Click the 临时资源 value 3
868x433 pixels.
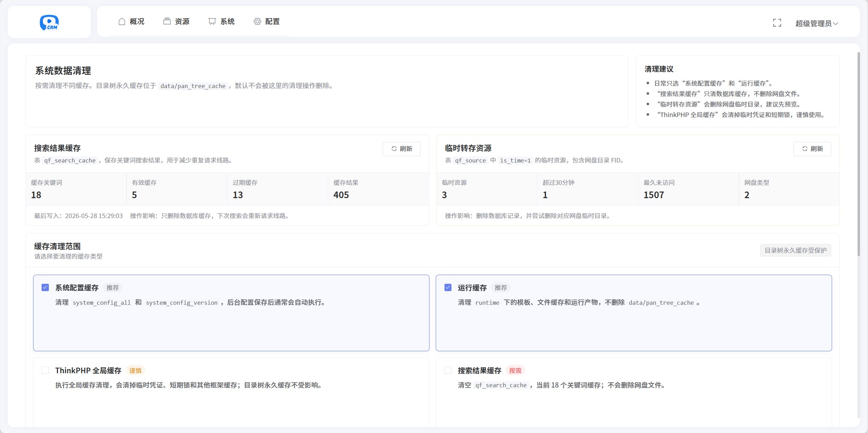coord(444,195)
